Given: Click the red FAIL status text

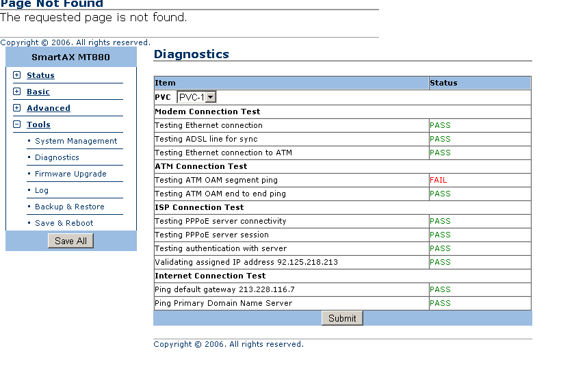Looking at the screenshot, I should [x=438, y=180].
